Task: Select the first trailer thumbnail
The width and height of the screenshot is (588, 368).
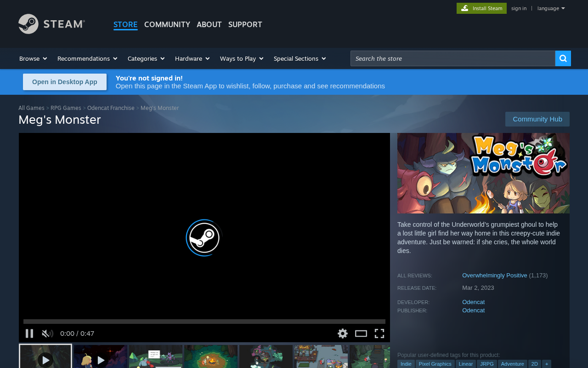Action: (x=45, y=356)
